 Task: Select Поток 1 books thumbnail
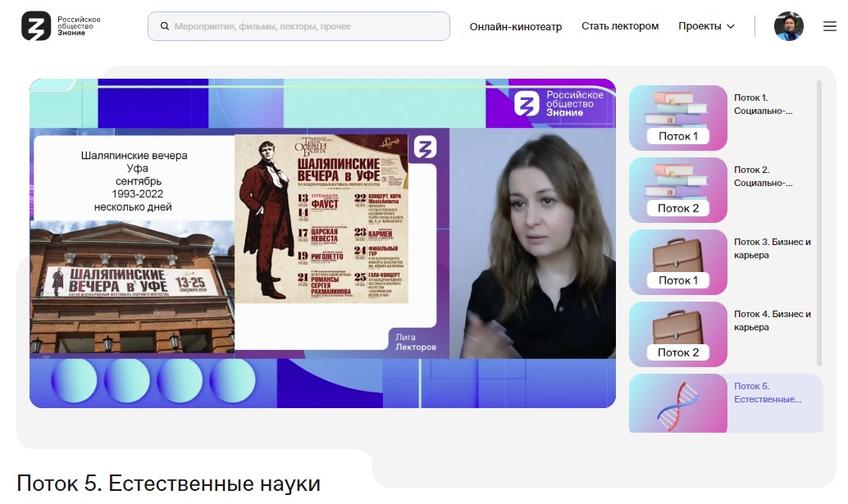[677, 118]
